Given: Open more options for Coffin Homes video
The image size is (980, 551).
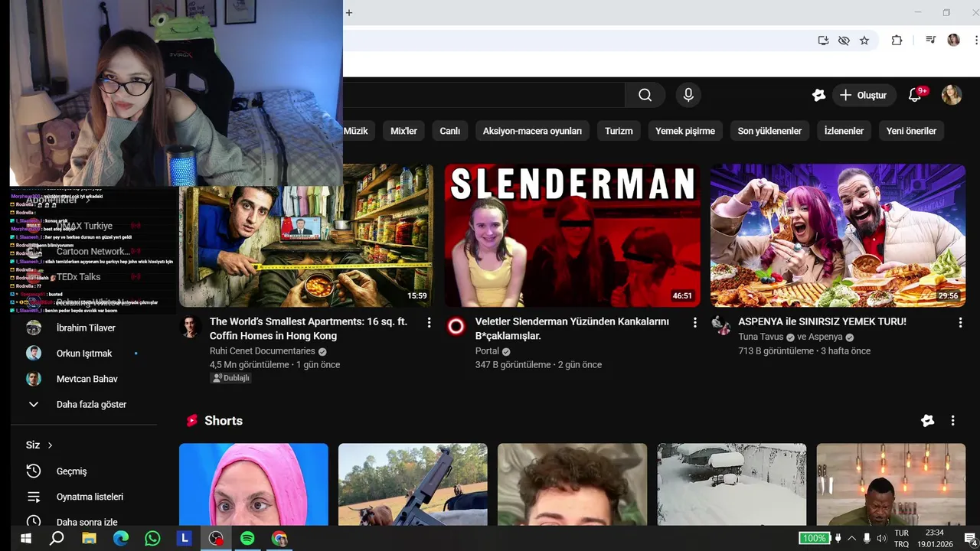Looking at the screenshot, I should click(429, 323).
